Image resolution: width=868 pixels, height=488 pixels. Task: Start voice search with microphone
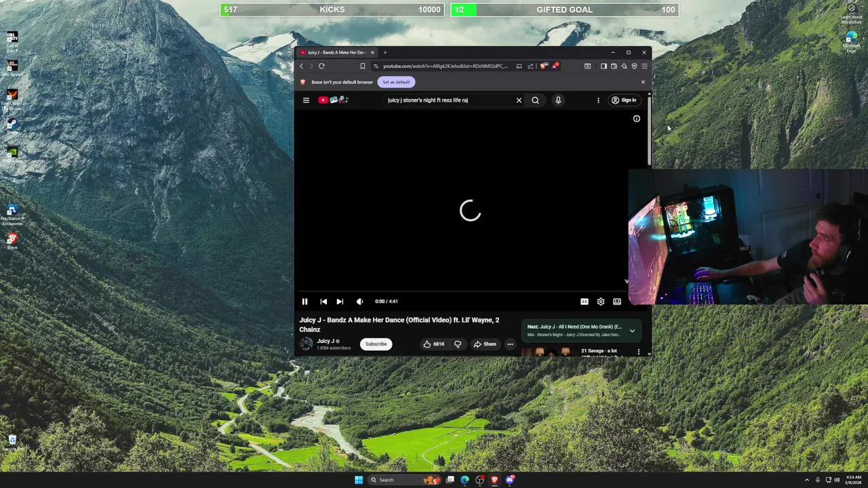(x=558, y=100)
